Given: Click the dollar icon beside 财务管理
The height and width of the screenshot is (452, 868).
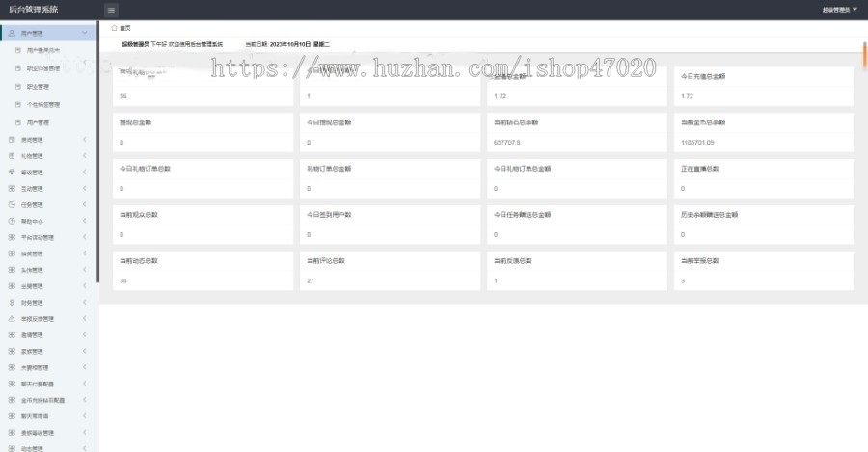Looking at the screenshot, I should click(12, 303).
